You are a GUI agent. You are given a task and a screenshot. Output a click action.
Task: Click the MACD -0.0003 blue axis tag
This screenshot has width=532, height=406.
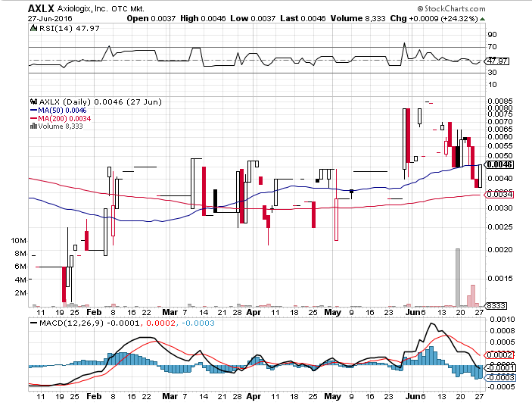coord(500,377)
